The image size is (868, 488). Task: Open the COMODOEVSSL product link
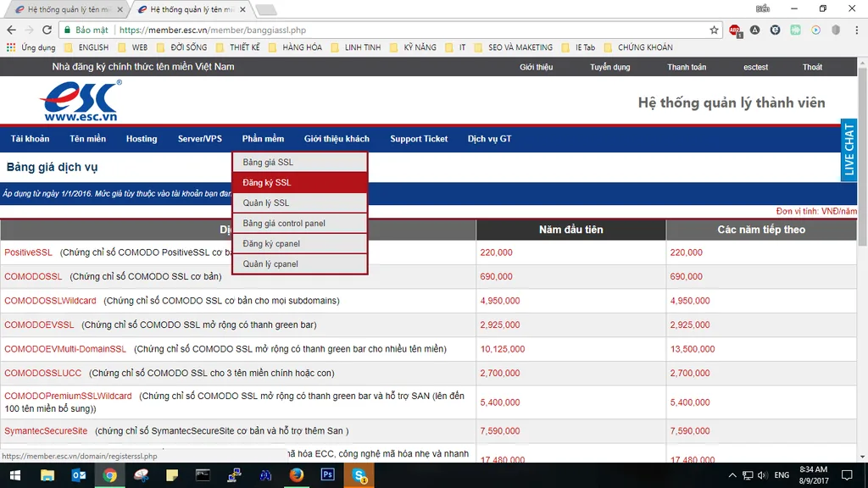39,324
